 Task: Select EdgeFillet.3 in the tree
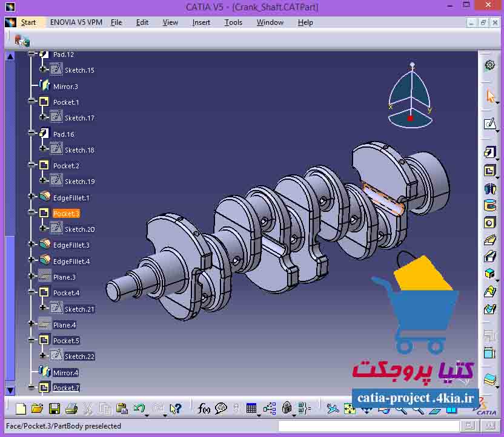click(71, 245)
